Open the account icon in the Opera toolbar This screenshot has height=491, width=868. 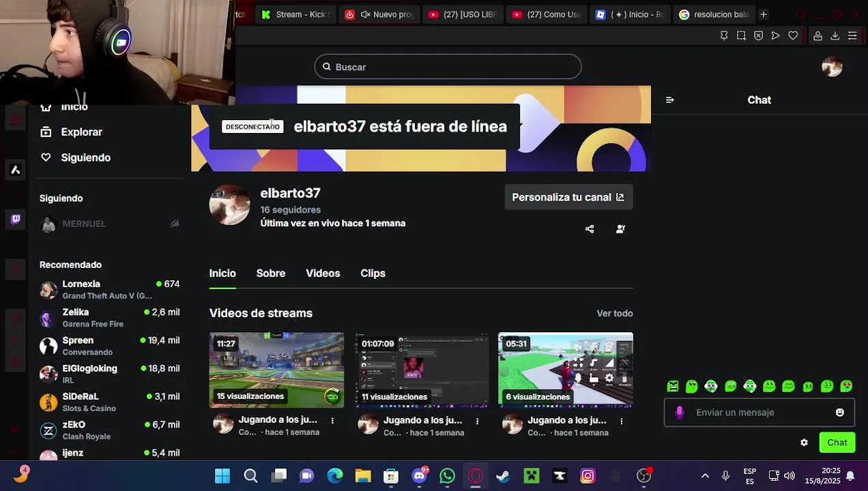coord(818,35)
